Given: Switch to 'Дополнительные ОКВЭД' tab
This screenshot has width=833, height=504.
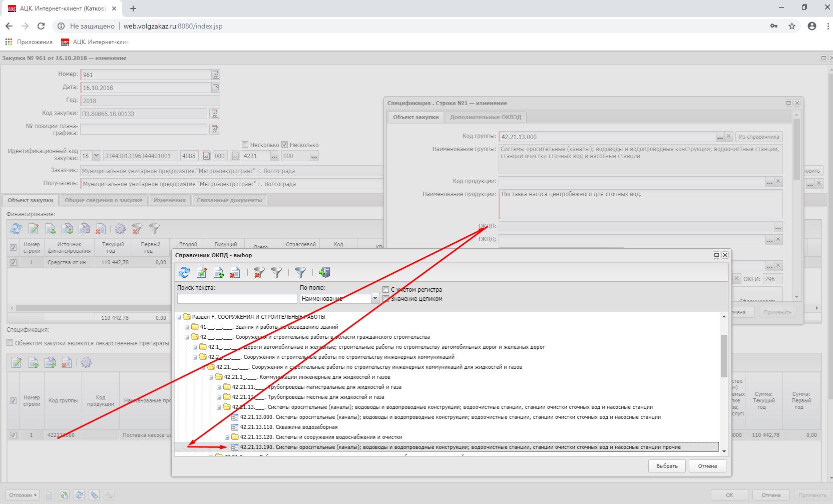Looking at the screenshot, I should pos(485,117).
